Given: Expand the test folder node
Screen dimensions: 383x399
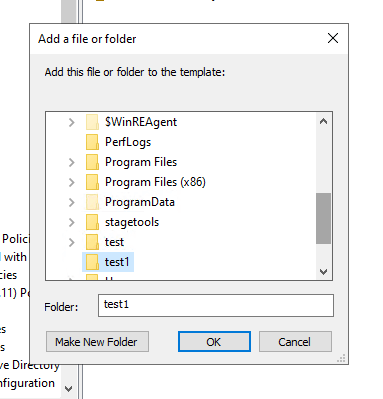Looking at the screenshot, I should [71, 242].
